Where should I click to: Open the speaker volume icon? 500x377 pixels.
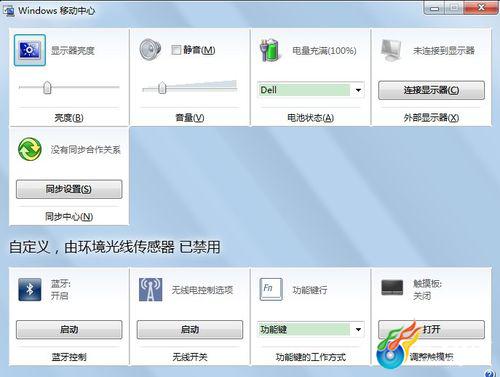(x=150, y=50)
